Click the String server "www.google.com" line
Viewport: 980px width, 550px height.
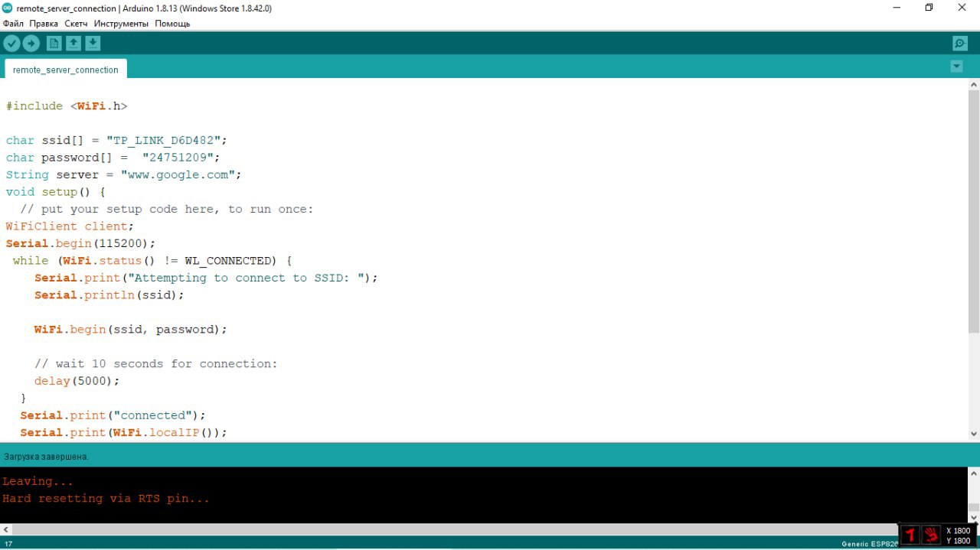point(124,175)
